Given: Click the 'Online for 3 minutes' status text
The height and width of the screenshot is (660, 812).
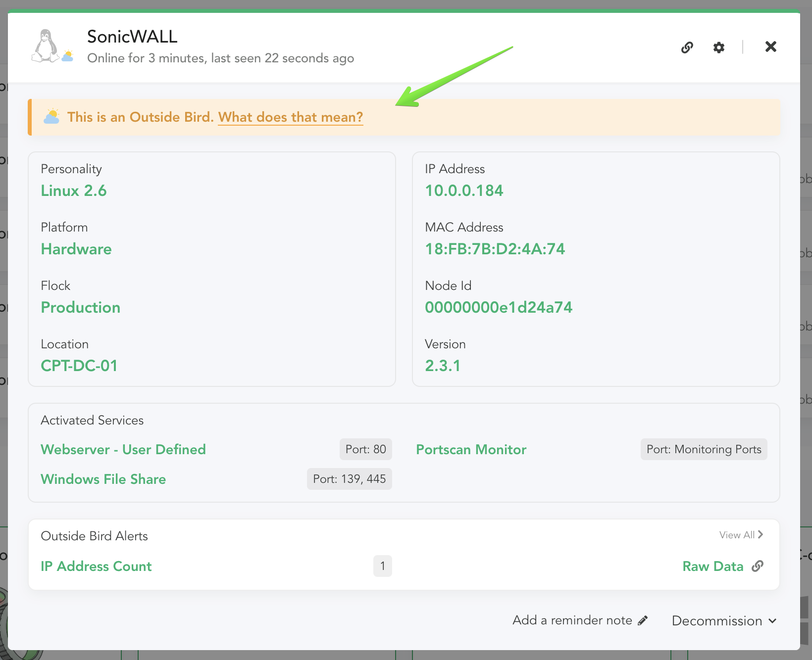Looking at the screenshot, I should (x=220, y=58).
